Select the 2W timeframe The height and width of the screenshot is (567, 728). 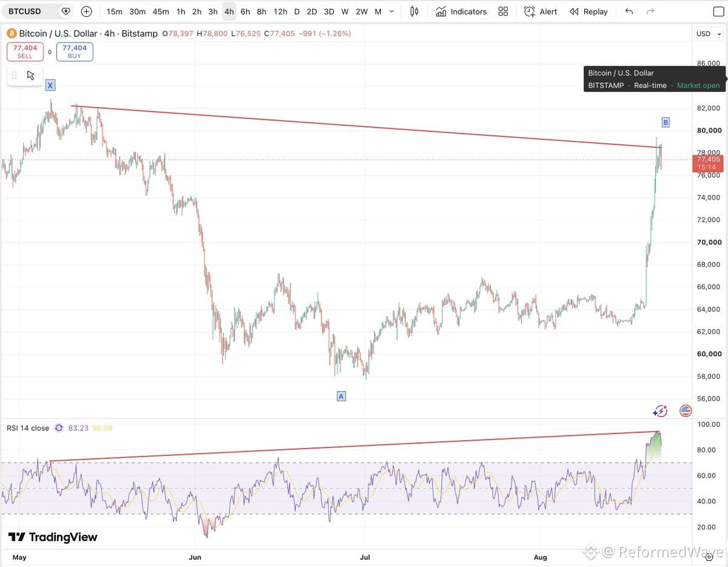coord(362,12)
